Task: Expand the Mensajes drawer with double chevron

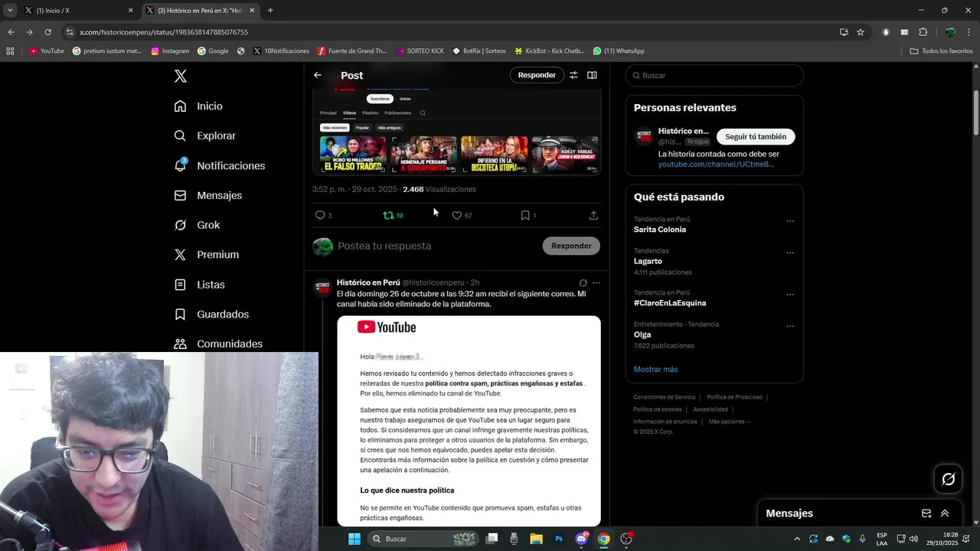Action: (x=945, y=514)
